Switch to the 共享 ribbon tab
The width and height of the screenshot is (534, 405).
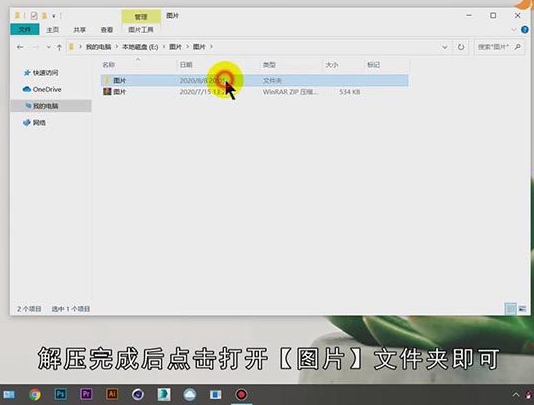(80, 30)
